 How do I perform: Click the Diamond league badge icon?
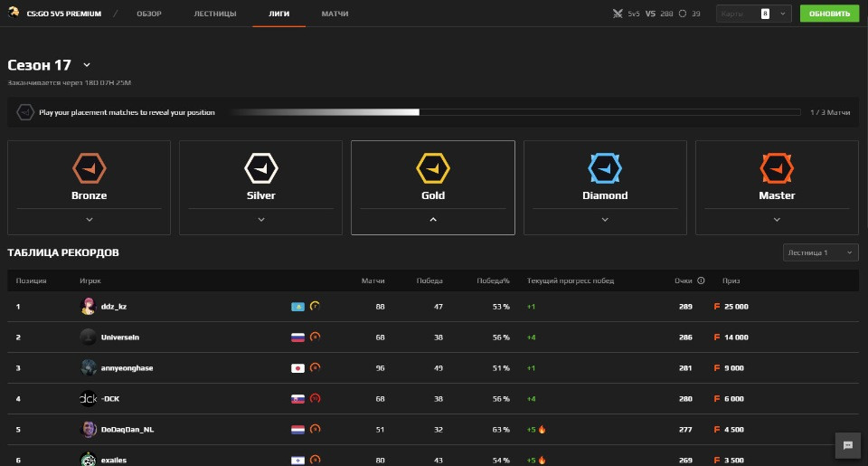coord(605,168)
